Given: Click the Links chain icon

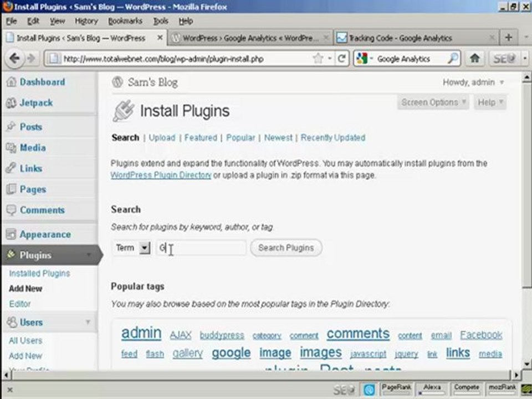Looking at the screenshot, I should 11,168.
